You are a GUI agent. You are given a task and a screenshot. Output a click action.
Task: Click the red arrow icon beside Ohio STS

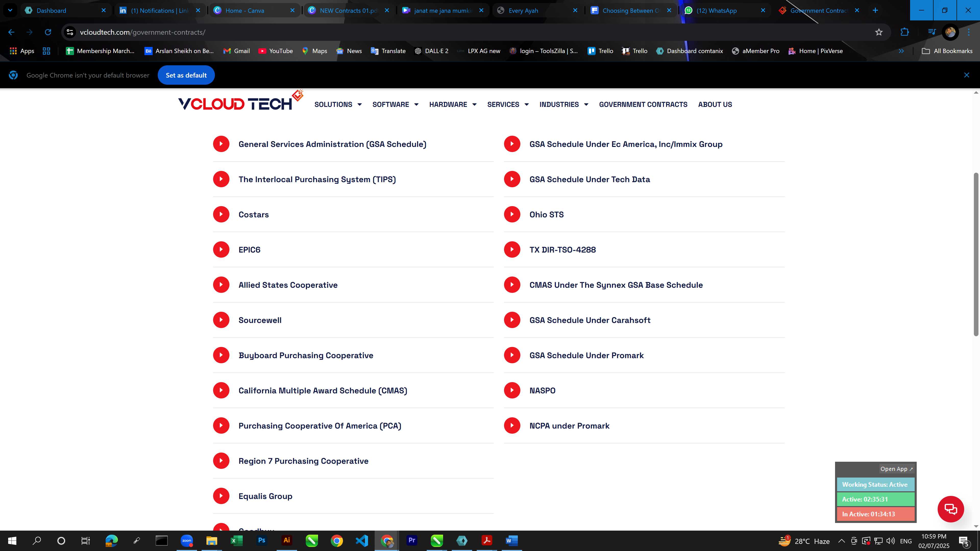(x=512, y=215)
